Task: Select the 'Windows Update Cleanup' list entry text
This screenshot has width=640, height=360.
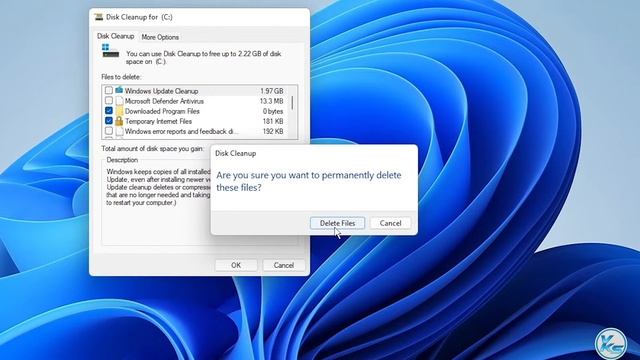Action: point(162,91)
